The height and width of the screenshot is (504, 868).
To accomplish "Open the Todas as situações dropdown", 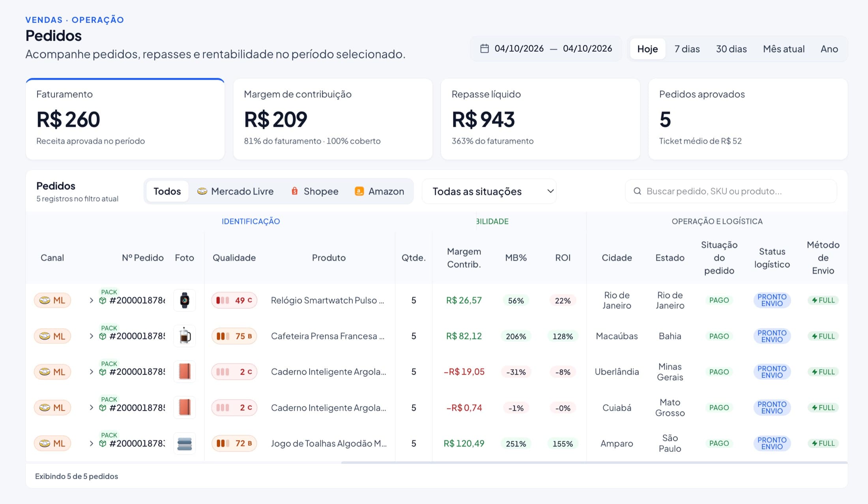I will (x=489, y=191).
